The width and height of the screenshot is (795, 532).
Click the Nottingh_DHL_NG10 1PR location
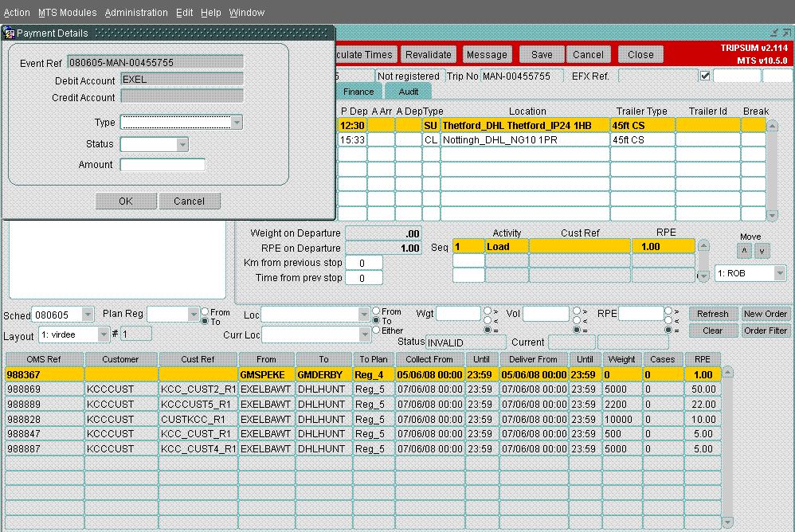coord(525,139)
